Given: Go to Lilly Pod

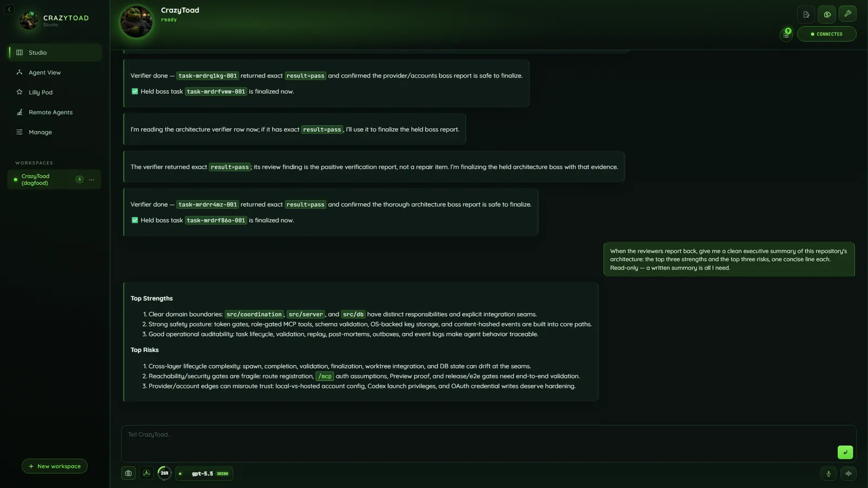Looking at the screenshot, I should point(55,92).
